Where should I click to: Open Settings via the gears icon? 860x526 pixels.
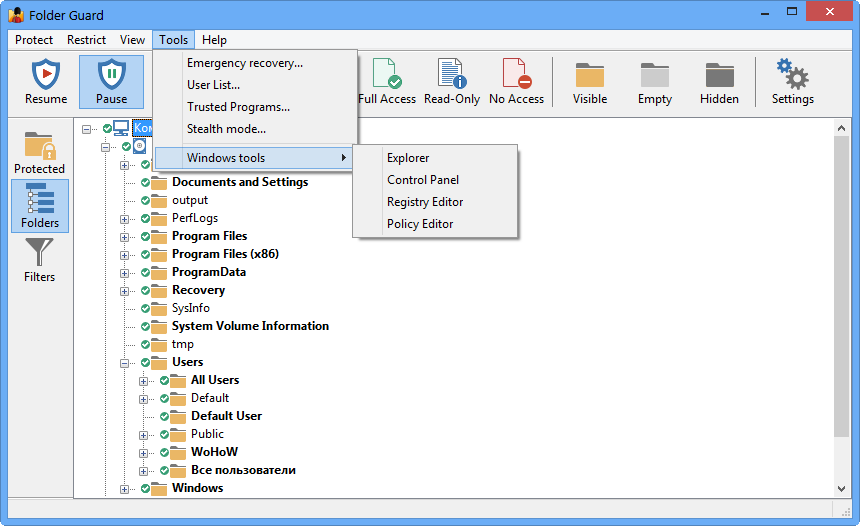793,74
